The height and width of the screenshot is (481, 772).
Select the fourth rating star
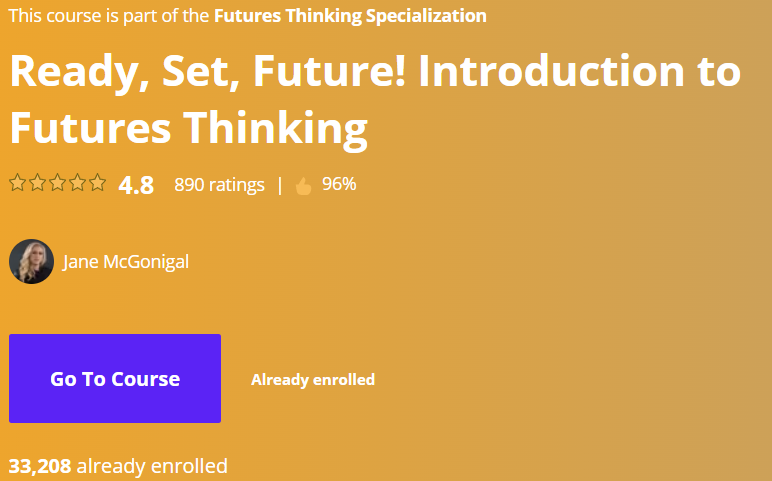coord(77,183)
